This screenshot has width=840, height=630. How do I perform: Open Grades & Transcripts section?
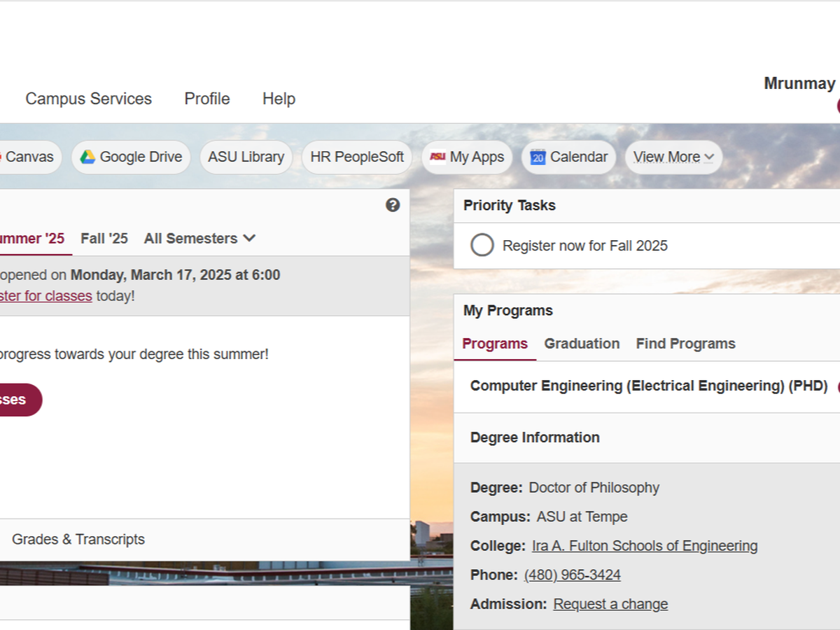tap(78, 540)
